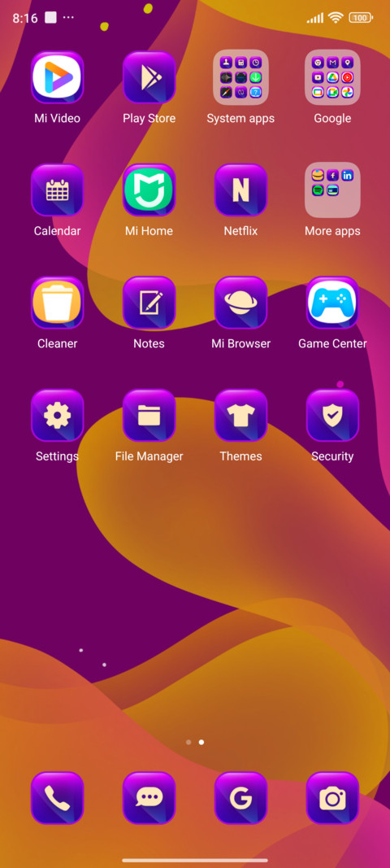This screenshot has height=868, width=390.
Task: Launch the Mi Home app
Action: [149, 190]
